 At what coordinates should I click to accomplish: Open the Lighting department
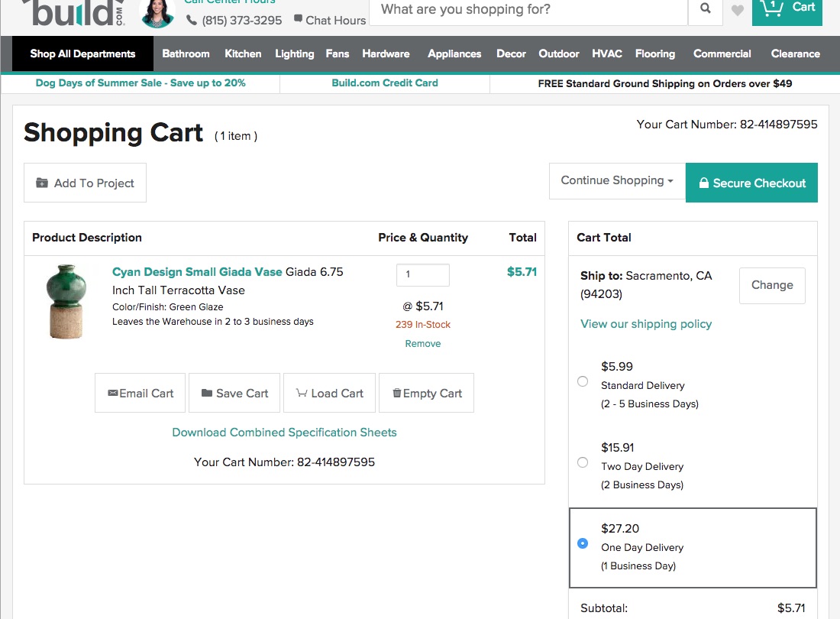pos(295,53)
